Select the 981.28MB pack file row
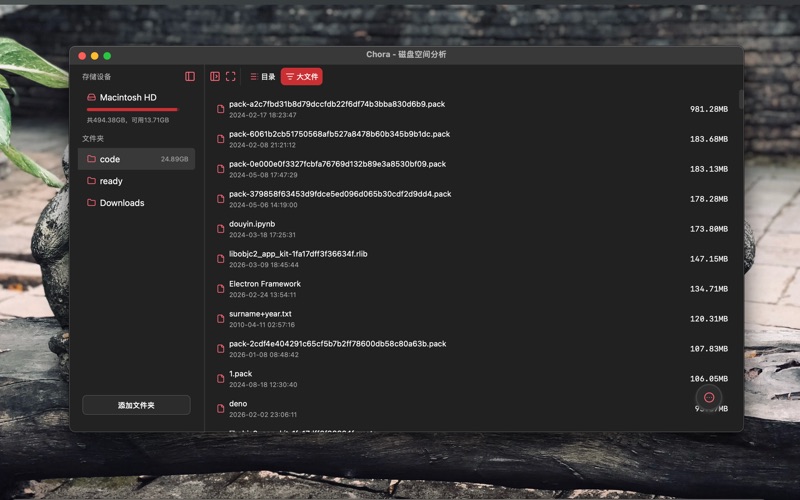Image resolution: width=800 pixels, height=500 pixels. [x=470, y=109]
